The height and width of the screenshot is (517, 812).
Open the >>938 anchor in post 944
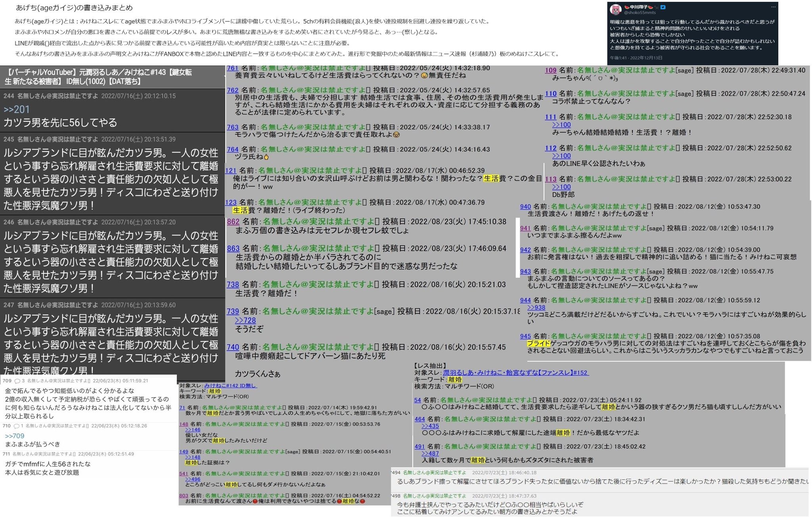pos(536,308)
